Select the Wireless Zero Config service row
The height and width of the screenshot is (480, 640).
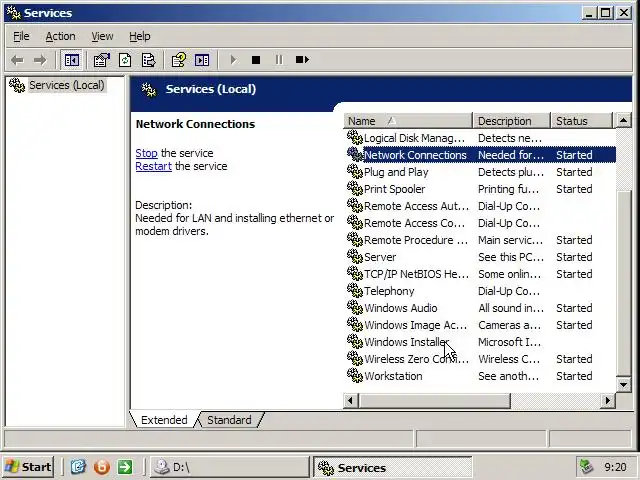(x=481, y=358)
